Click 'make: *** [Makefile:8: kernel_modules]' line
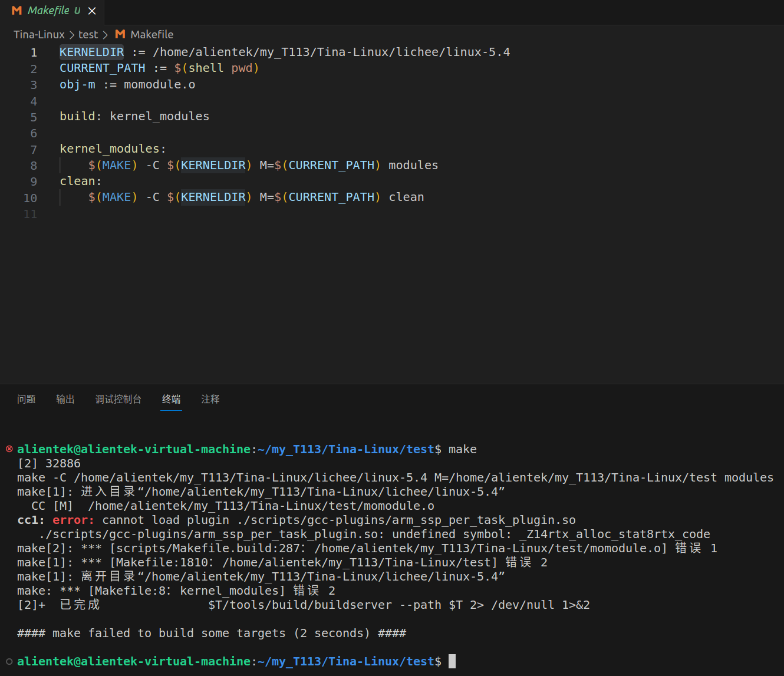 [x=176, y=591]
